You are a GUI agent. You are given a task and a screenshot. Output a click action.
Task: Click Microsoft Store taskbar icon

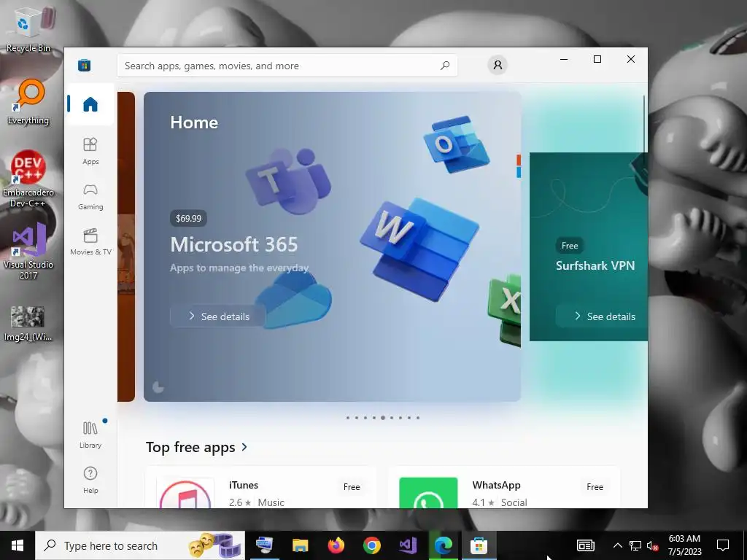click(x=479, y=545)
